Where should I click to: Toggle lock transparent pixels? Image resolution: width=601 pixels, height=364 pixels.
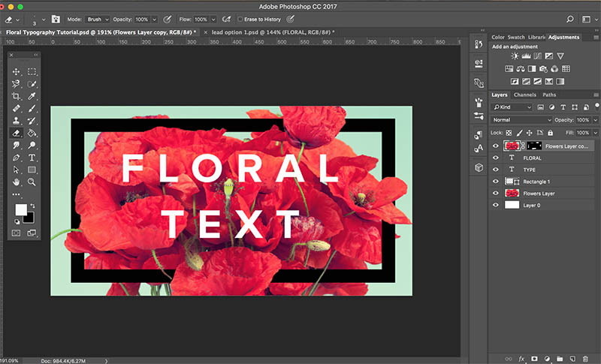tap(509, 133)
